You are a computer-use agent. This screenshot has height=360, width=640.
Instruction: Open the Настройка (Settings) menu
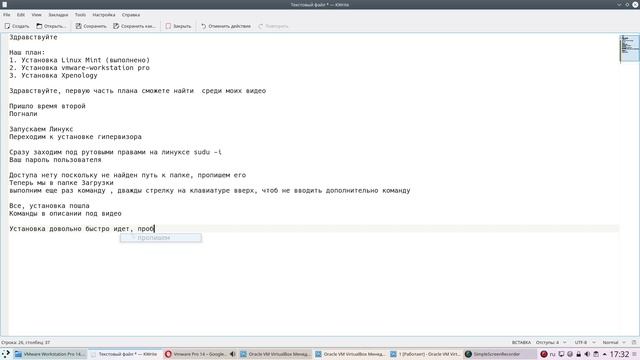[104, 15]
